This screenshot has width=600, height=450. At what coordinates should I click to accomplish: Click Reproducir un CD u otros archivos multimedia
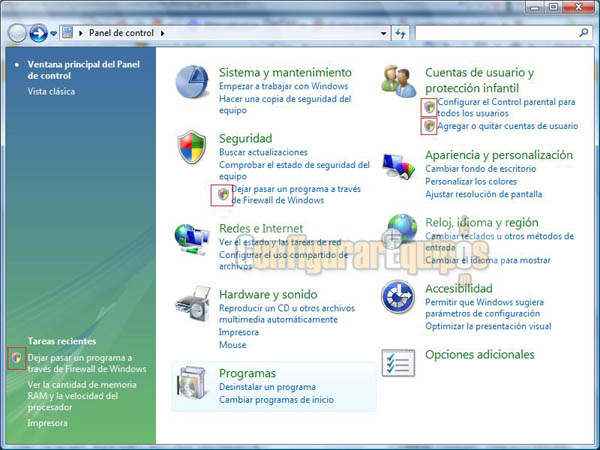point(287,314)
